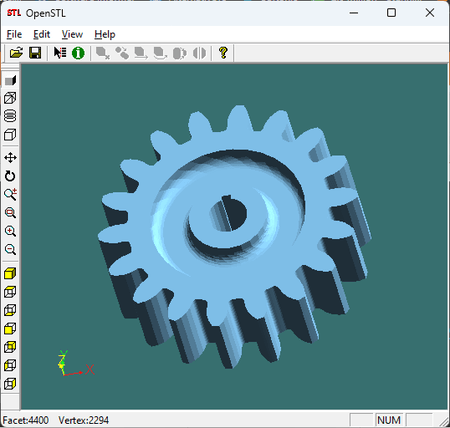450x428 pixels.
Task: Show model info with the green i icon
Action: (78, 53)
